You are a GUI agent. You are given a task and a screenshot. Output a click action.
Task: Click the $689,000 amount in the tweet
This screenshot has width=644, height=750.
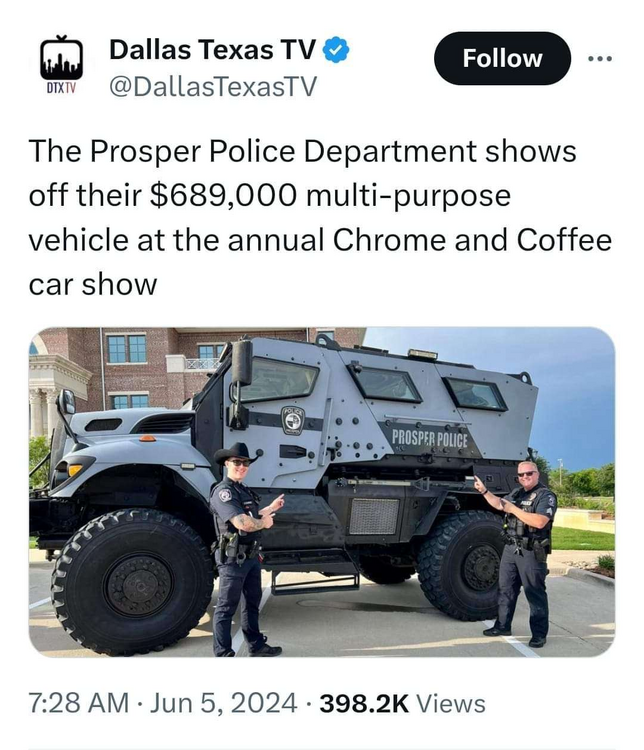[223, 196]
